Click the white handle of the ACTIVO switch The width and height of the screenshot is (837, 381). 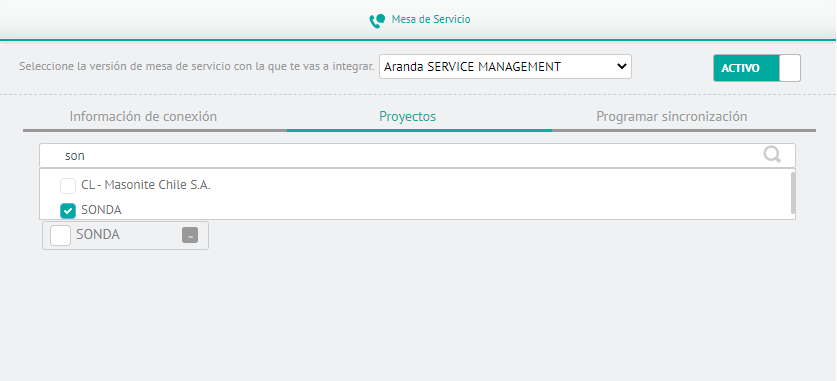(x=789, y=68)
